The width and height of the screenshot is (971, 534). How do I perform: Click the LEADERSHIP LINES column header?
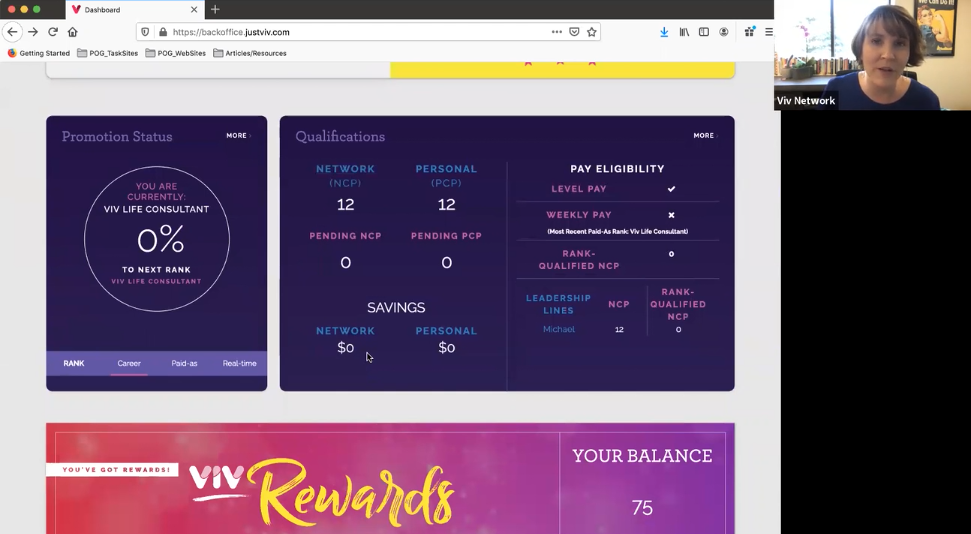[558, 304]
